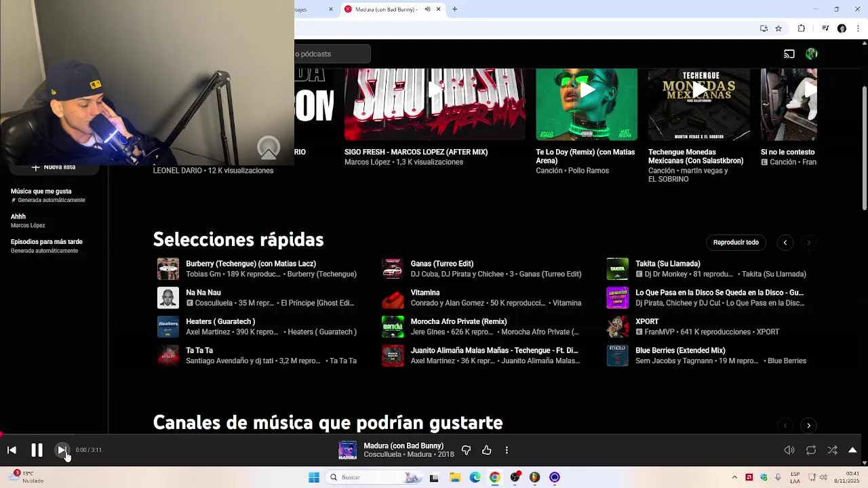Click the Takita green cover thumbnail
The width and height of the screenshot is (868, 488).
617,268
